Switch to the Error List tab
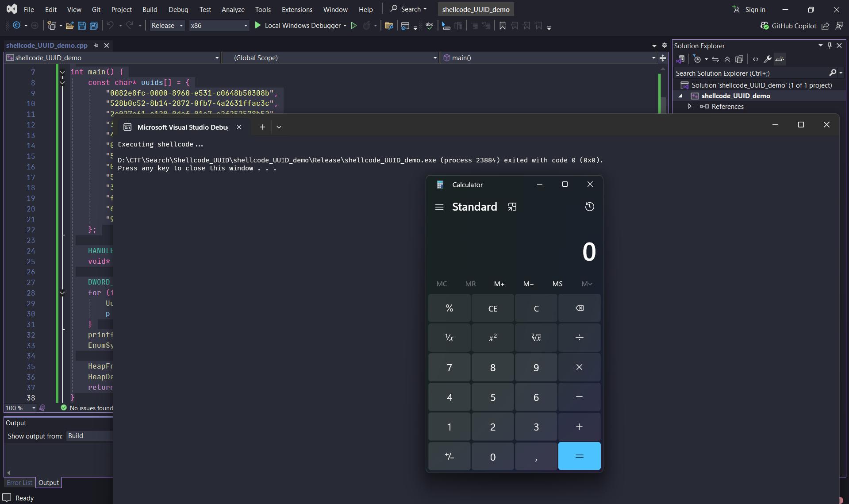 19,483
